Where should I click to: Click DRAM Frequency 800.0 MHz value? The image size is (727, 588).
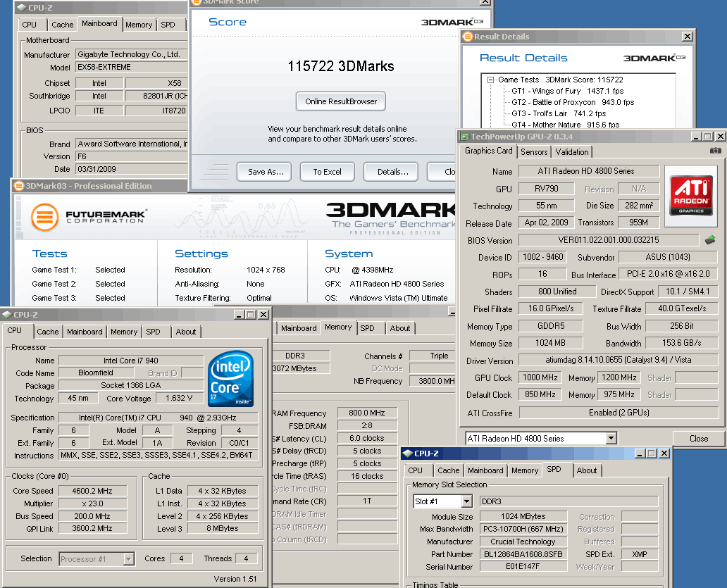[367, 413]
